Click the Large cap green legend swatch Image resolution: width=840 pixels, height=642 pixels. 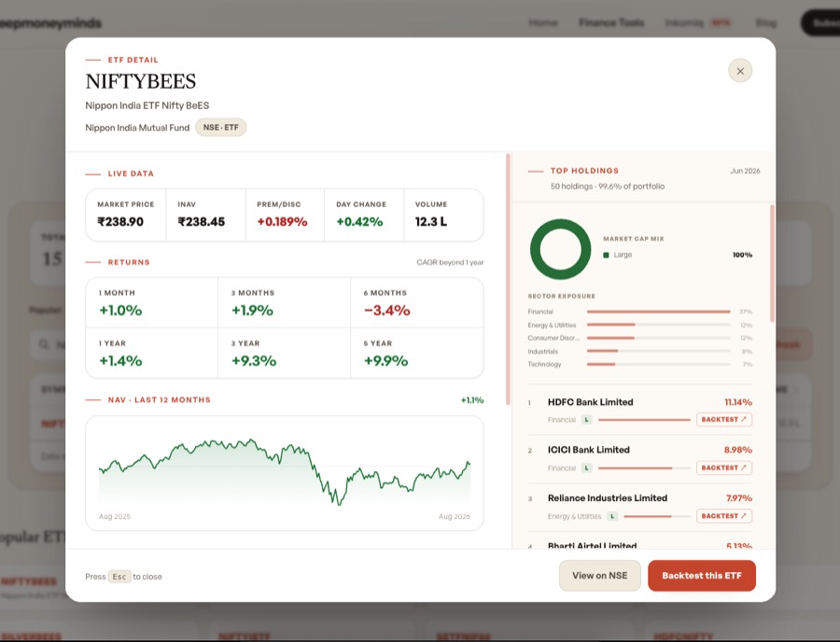[606, 255]
